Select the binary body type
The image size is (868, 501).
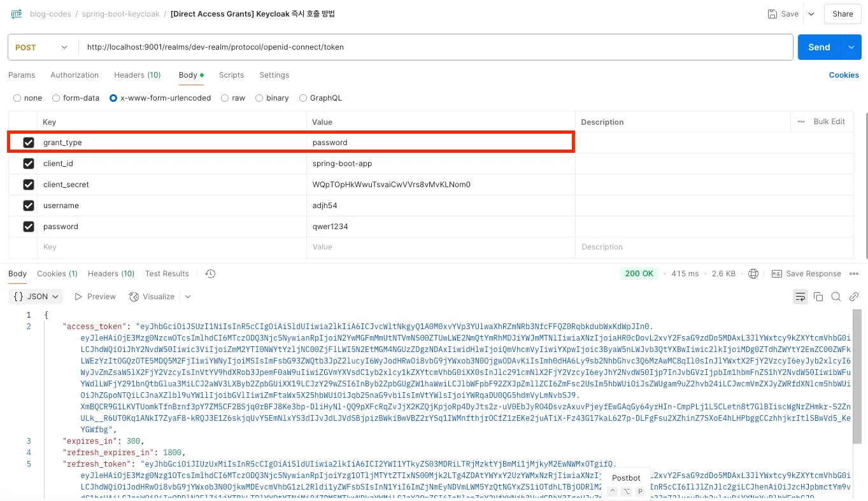[259, 98]
